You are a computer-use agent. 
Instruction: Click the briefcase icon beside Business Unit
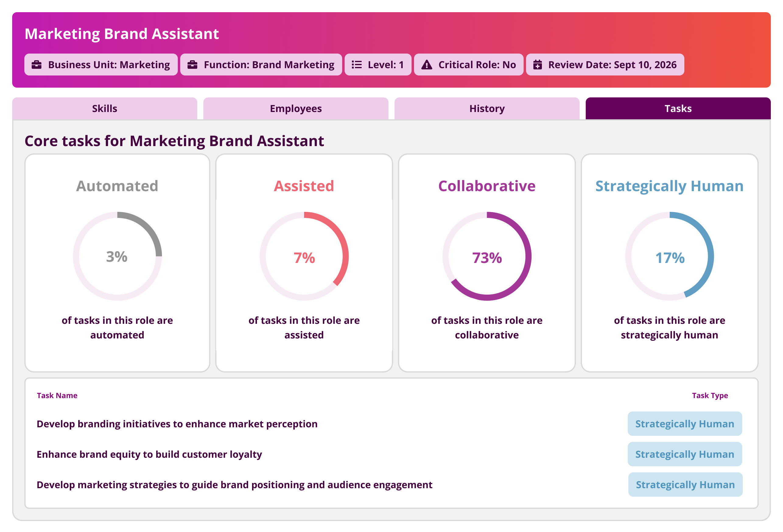pyautogui.click(x=37, y=65)
